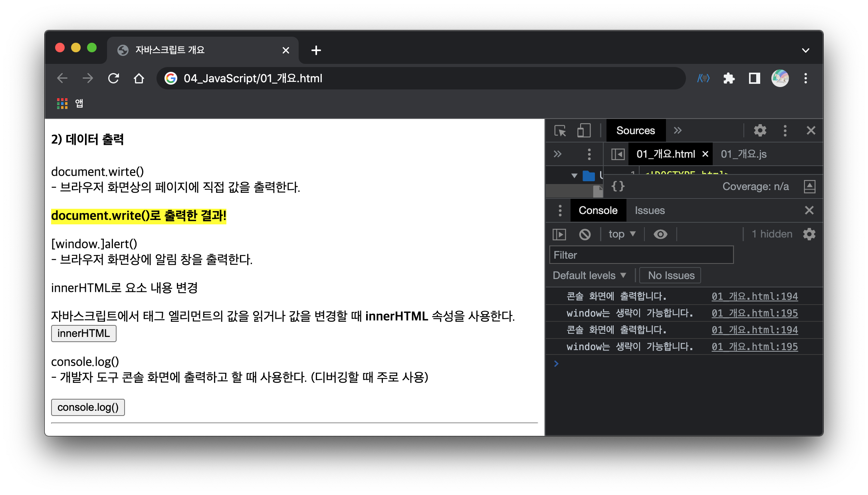Open the 01_개요.js file tab
The image size is (868, 495).
point(743,154)
